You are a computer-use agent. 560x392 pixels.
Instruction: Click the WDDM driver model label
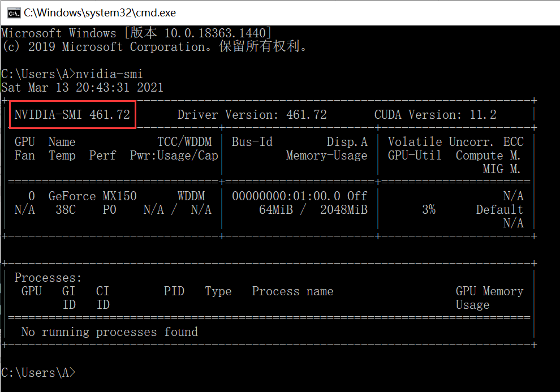[191, 196]
